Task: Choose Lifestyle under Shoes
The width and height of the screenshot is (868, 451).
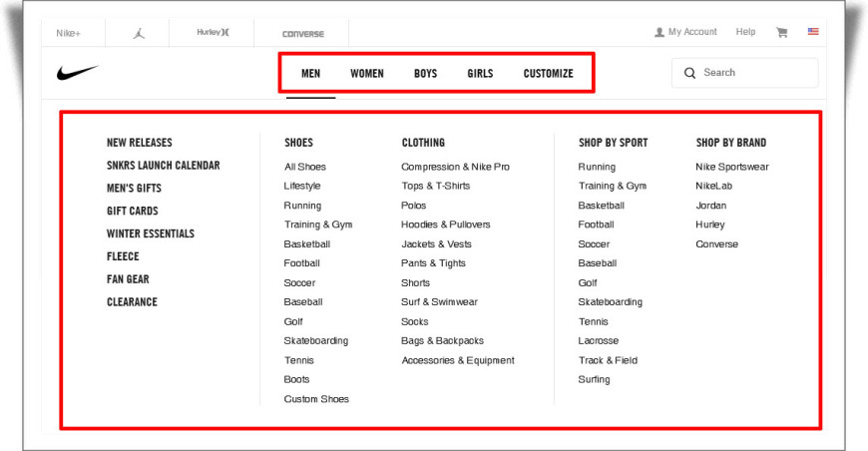Action: click(302, 186)
